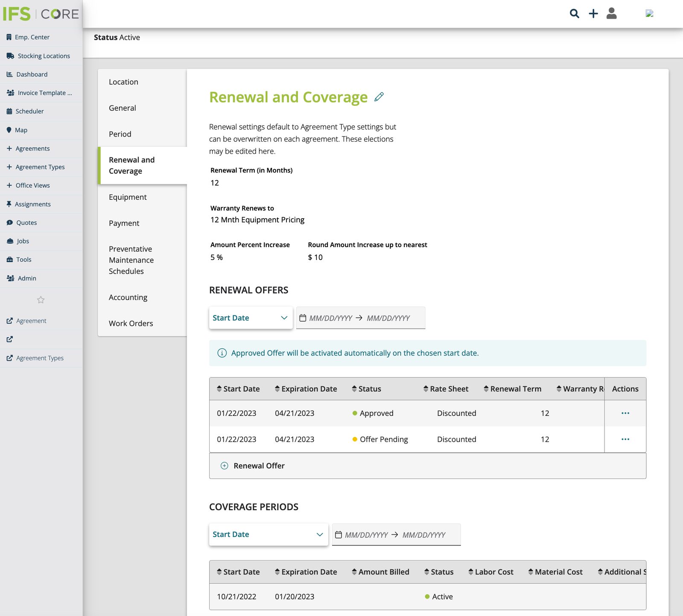The width and height of the screenshot is (683, 616).
Task: Open Map in sidebar
Action: 41,130
